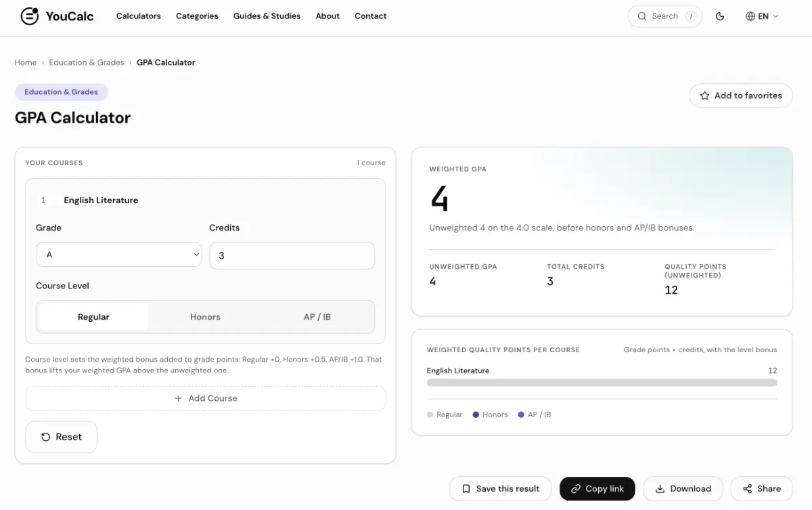Open the Contact page
The height and width of the screenshot is (510, 812).
pyautogui.click(x=371, y=16)
